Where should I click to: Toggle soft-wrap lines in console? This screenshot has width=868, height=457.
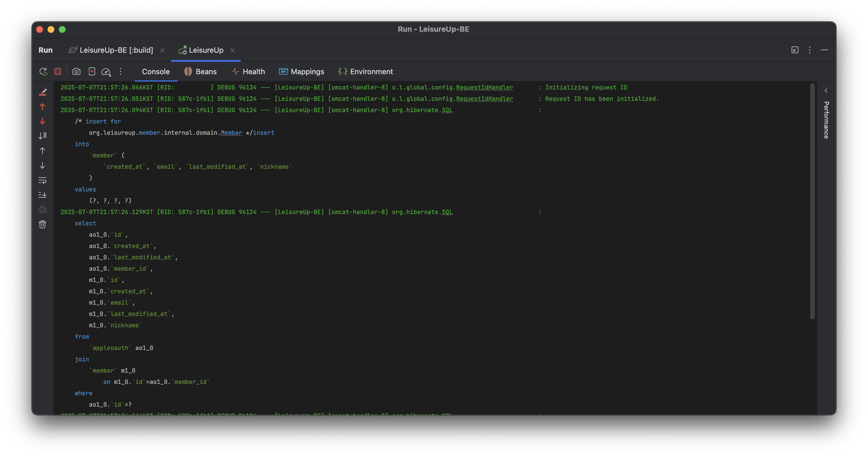pyautogui.click(x=42, y=180)
